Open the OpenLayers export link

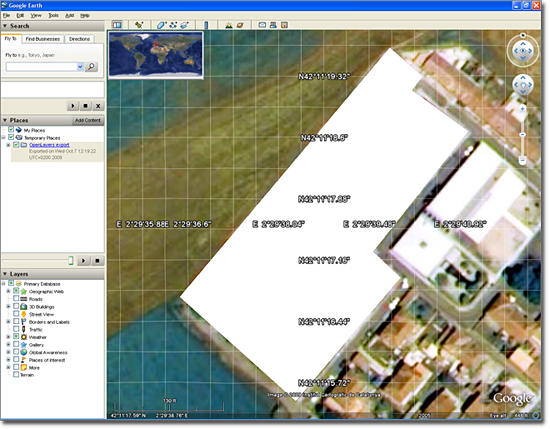point(49,145)
